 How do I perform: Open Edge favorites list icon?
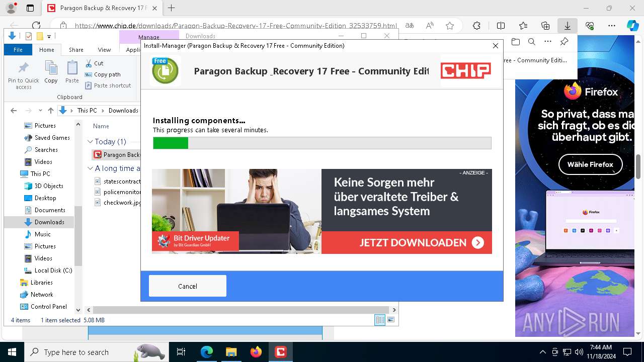(523, 26)
